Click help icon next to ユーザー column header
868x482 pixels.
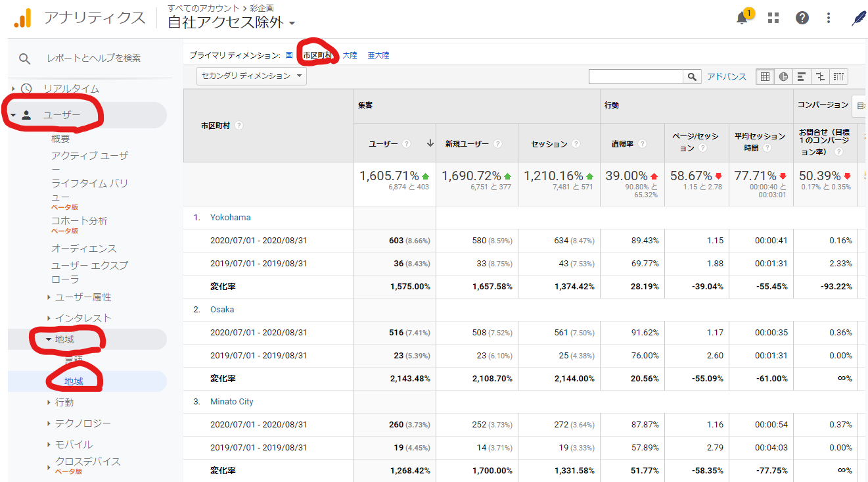(x=407, y=144)
